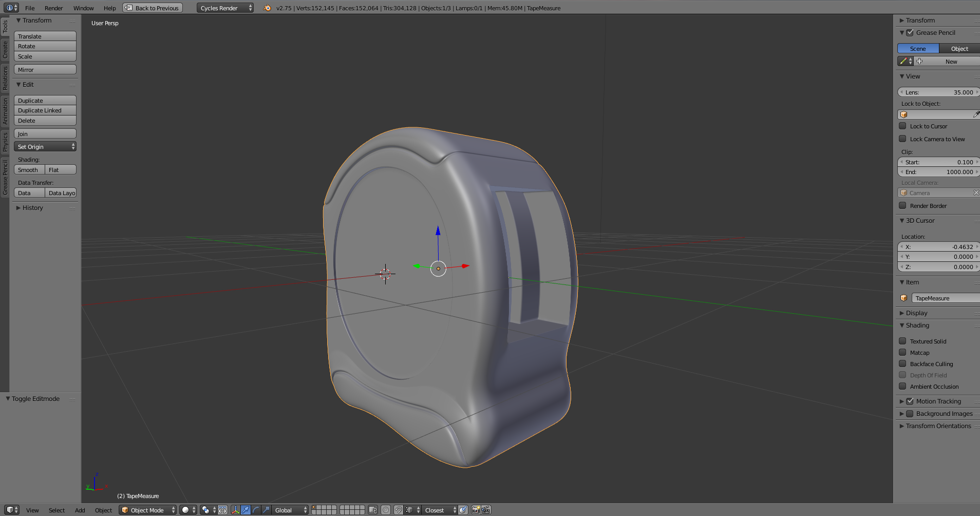Click the OpenGL render image camera icon
980x516 pixels.
(476, 510)
